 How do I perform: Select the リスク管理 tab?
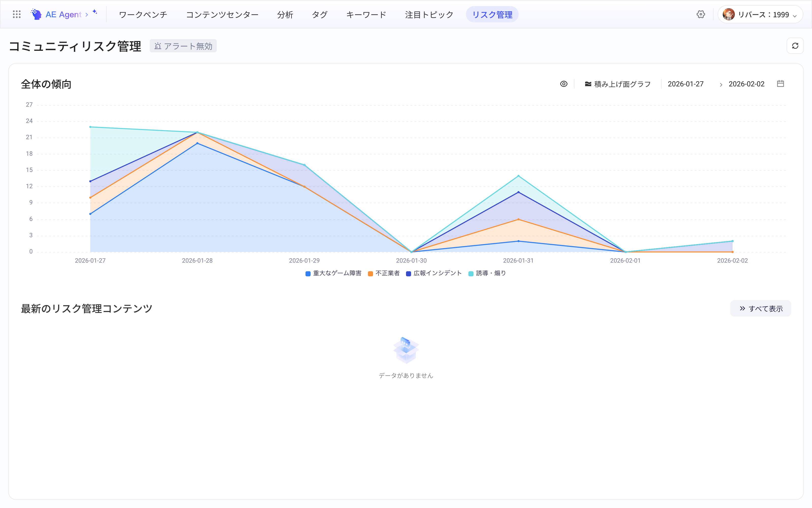point(492,14)
